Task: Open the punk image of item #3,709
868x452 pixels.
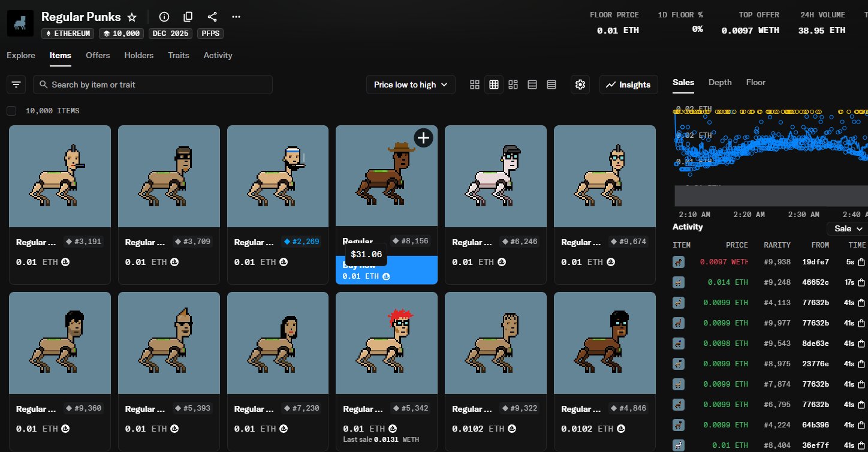Action: pos(169,176)
